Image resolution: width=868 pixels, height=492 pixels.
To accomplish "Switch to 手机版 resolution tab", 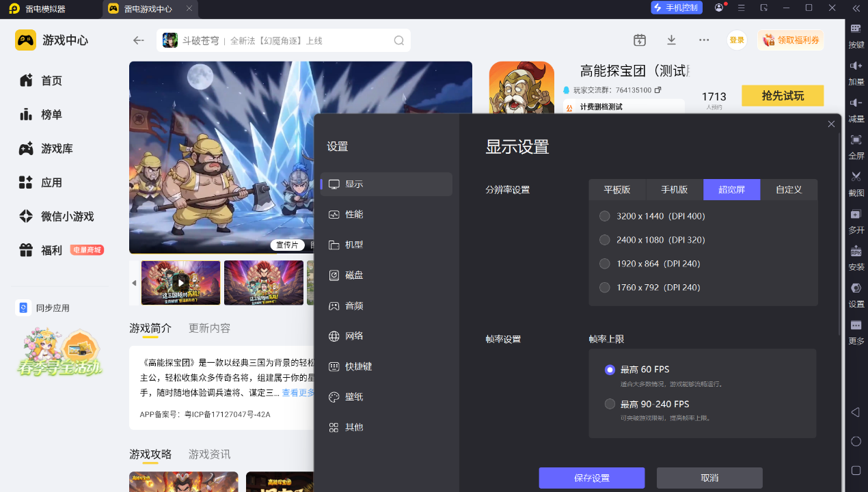I will click(x=675, y=189).
